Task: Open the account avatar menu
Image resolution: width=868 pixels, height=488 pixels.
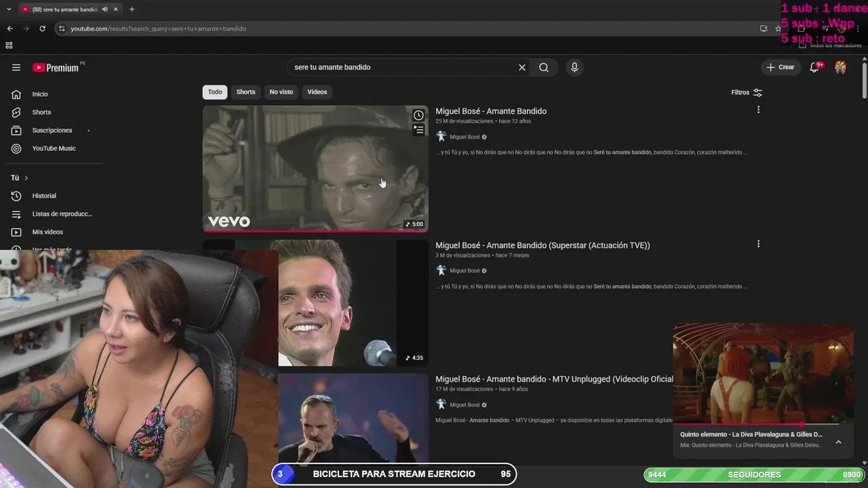Action: [x=840, y=67]
